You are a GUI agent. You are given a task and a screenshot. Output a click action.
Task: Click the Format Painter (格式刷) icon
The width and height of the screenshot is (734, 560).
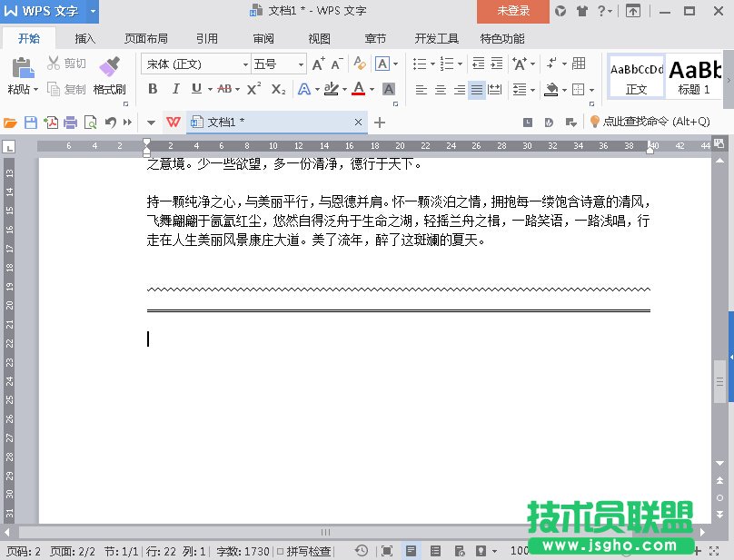click(109, 68)
